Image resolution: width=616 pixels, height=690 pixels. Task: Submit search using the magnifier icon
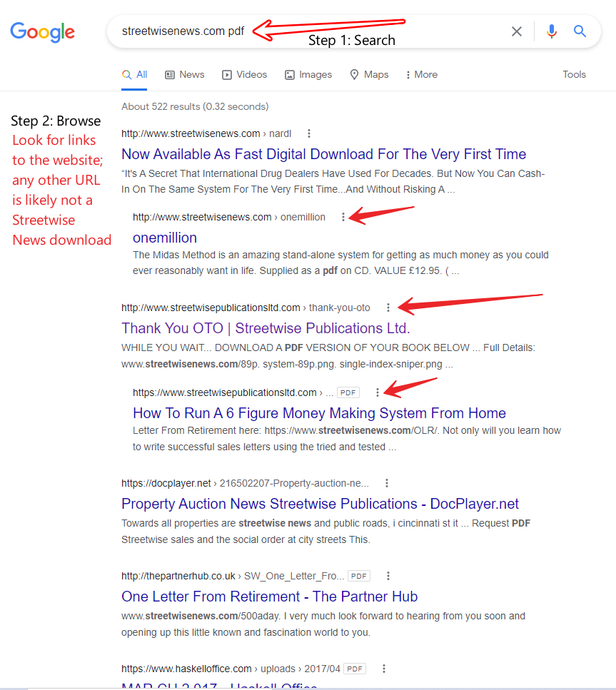click(580, 31)
